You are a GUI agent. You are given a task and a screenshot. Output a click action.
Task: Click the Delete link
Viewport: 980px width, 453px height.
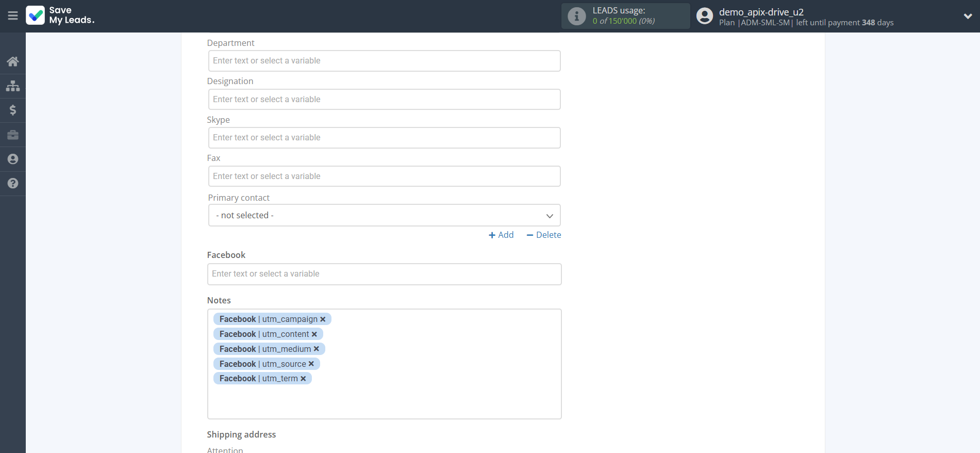click(x=543, y=235)
